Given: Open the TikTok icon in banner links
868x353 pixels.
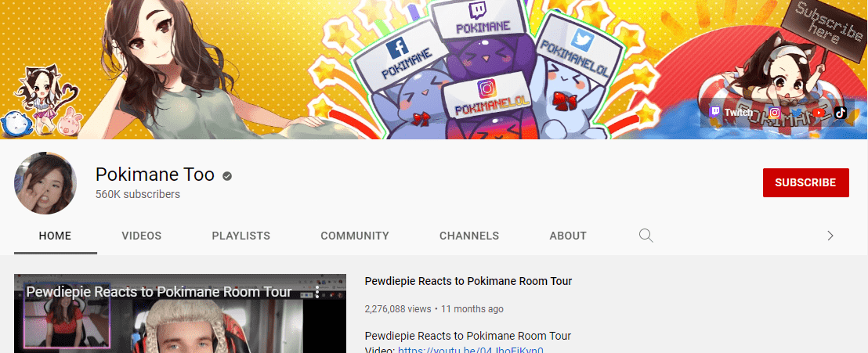Looking at the screenshot, I should tap(841, 113).
